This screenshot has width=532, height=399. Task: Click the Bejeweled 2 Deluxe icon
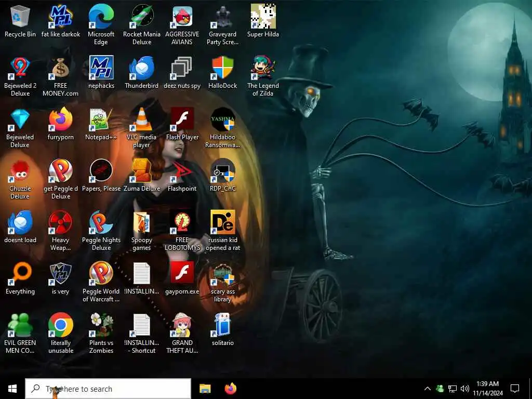[20, 68]
